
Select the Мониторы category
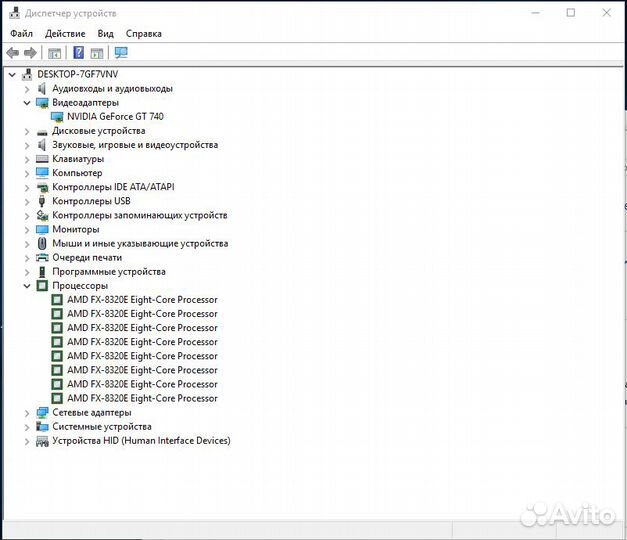[x=75, y=229]
